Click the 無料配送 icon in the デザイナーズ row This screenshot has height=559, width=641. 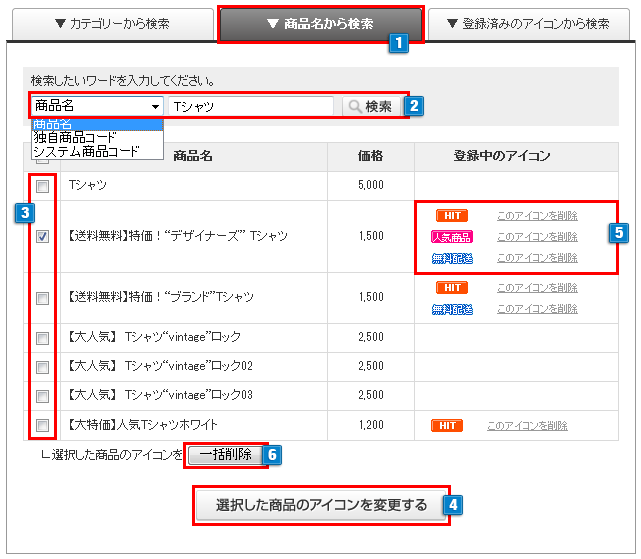(451, 258)
